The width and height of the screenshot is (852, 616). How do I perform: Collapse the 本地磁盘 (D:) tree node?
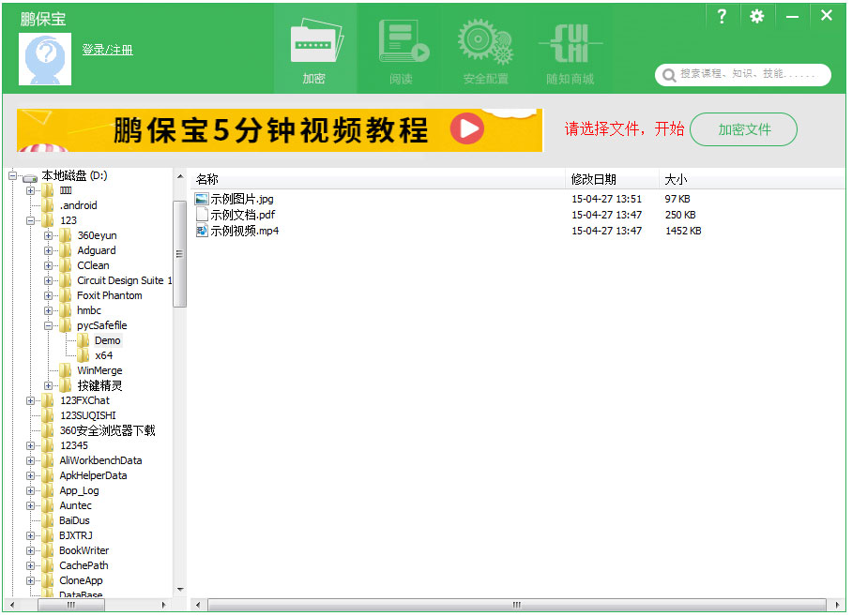click(12, 175)
